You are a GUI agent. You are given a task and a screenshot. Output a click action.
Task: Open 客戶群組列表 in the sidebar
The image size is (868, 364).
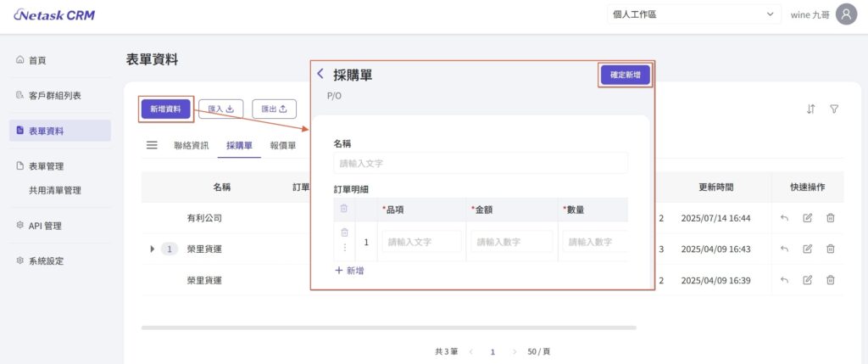tap(54, 95)
